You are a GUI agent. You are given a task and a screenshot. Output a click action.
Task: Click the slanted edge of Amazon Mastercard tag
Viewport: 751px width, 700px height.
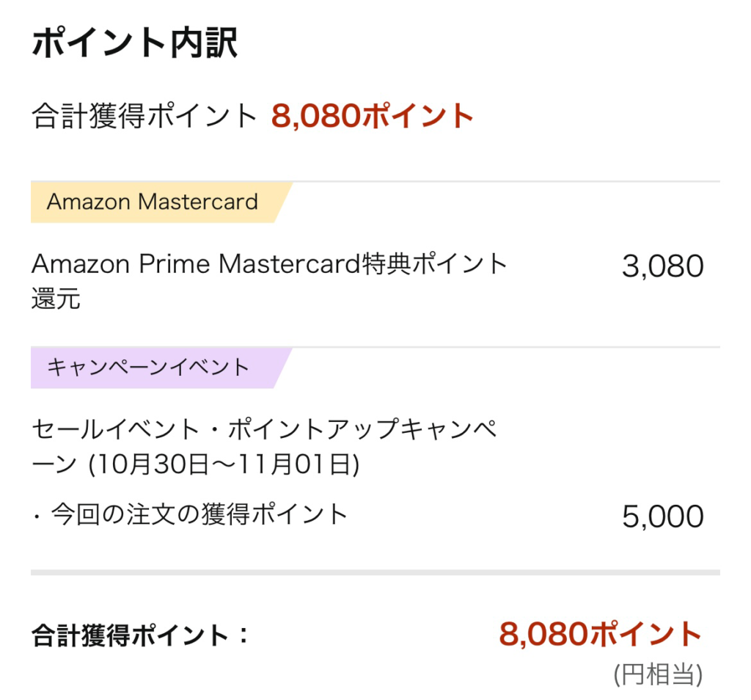coord(284,202)
